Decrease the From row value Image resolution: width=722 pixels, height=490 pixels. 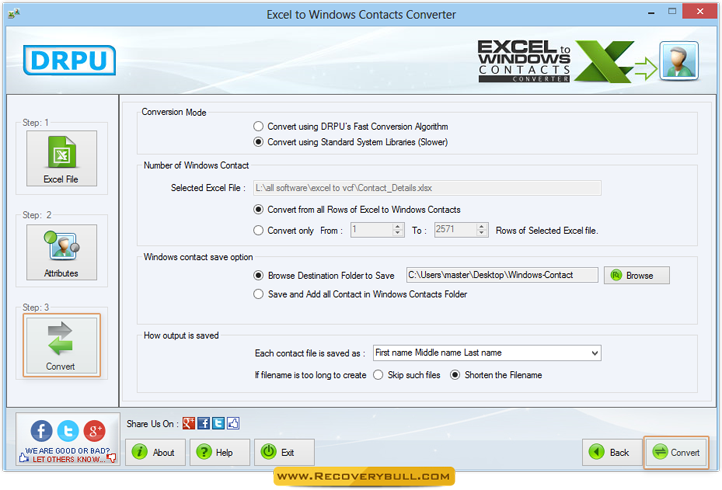tap(398, 233)
